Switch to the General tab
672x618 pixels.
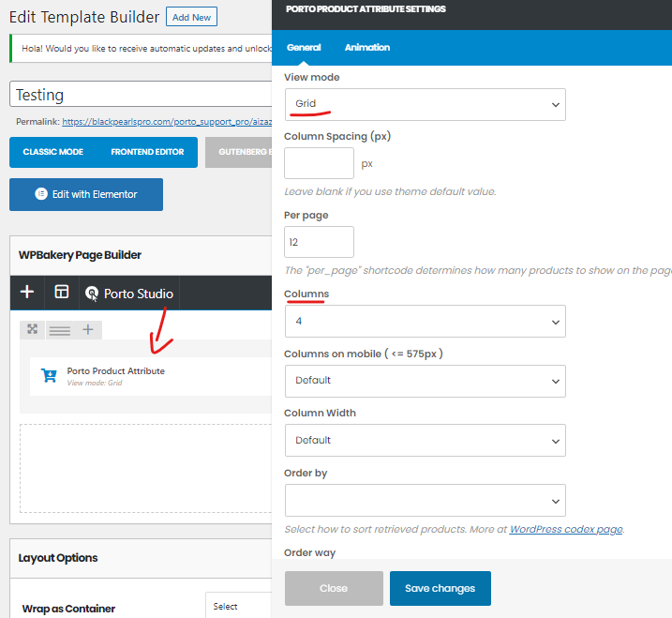point(304,47)
